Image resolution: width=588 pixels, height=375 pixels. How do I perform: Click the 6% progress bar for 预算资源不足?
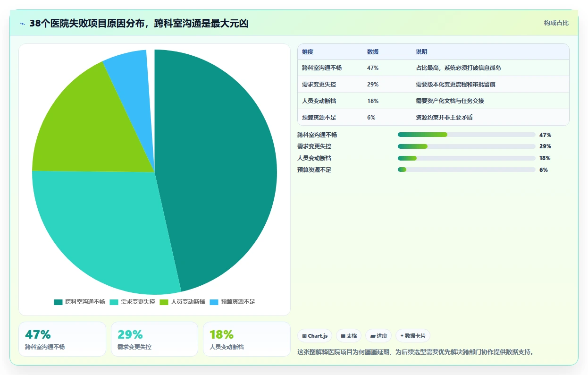[x=467, y=170]
